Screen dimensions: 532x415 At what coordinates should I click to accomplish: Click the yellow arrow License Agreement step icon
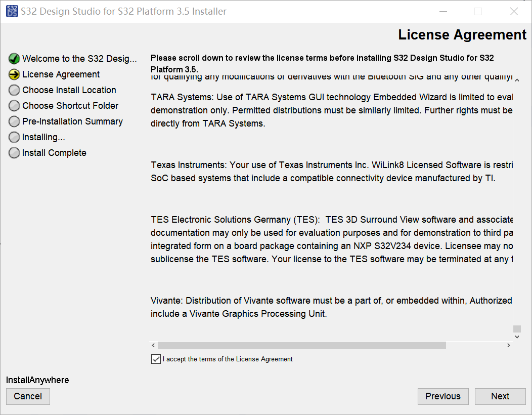coord(14,74)
